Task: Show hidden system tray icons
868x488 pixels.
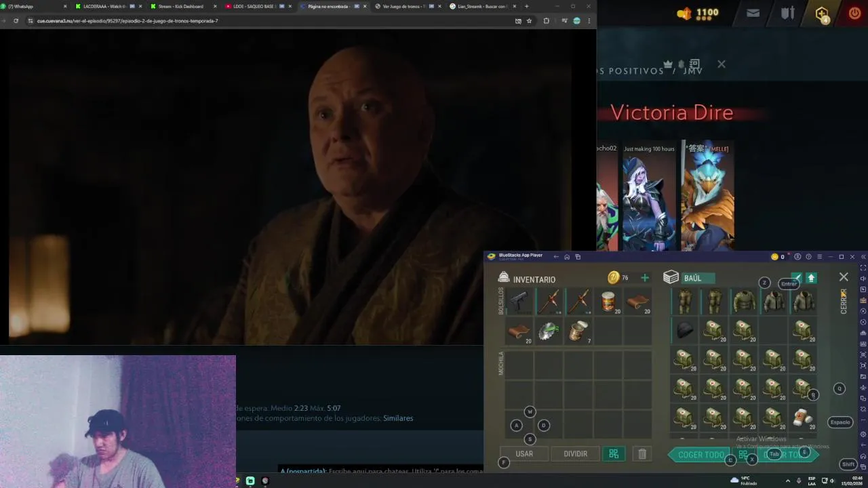Action: (787, 481)
